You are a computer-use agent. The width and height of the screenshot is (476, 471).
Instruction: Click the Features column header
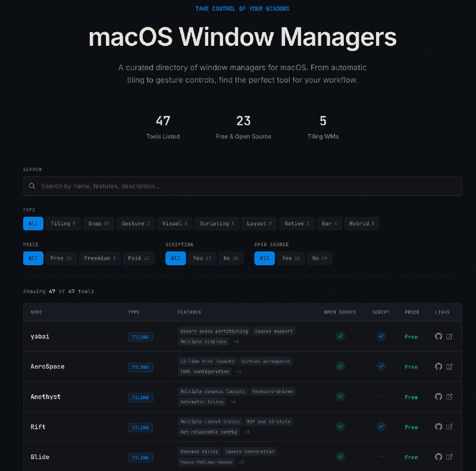(x=189, y=312)
